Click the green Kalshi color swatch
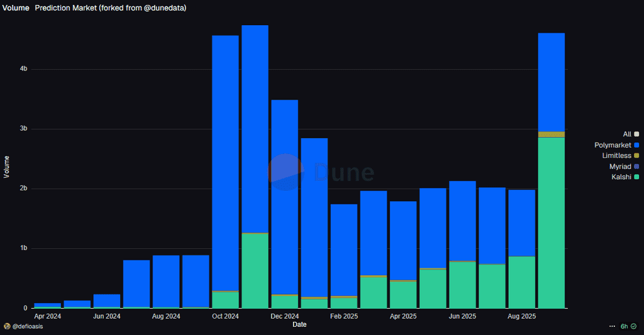The image size is (644, 335). (636, 177)
